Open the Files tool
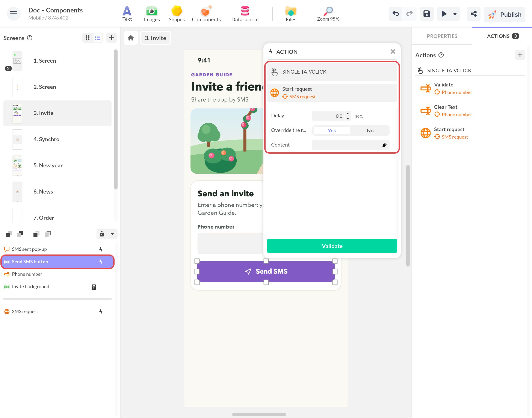This screenshot has width=532, height=418. (x=291, y=14)
